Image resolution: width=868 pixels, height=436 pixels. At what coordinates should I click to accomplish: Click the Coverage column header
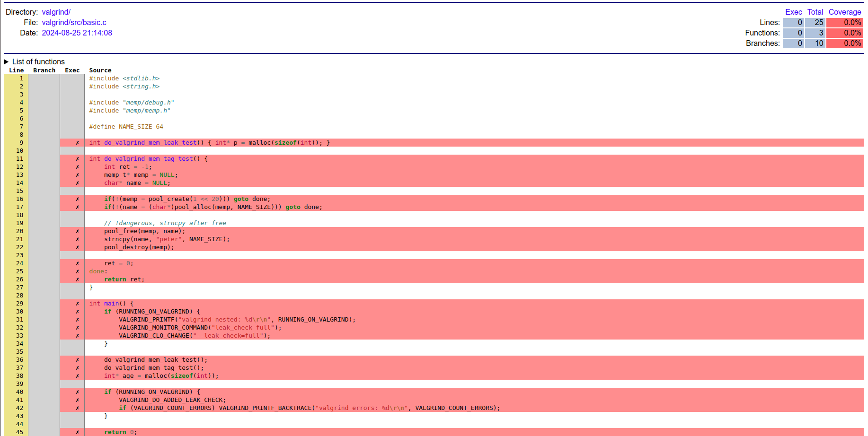pos(844,12)
